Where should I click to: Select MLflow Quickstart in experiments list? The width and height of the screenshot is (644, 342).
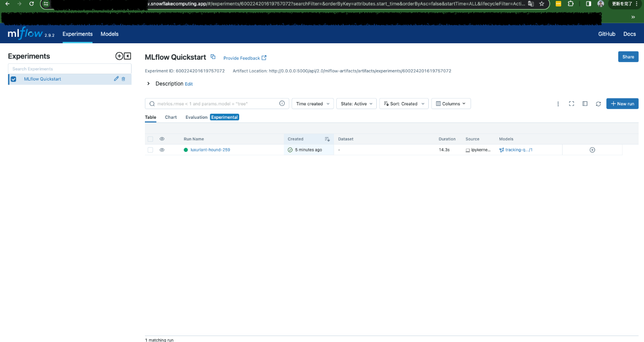click(42, 79)
